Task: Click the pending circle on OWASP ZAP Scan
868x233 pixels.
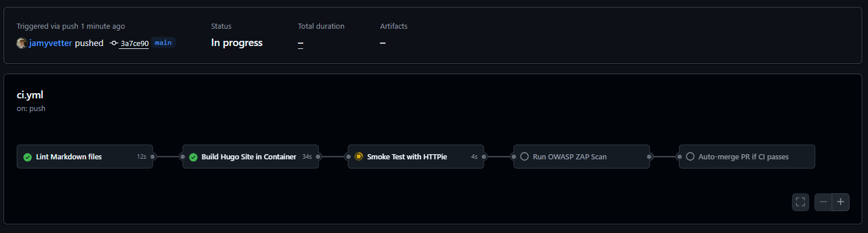Action: click(x=524, y=156)
